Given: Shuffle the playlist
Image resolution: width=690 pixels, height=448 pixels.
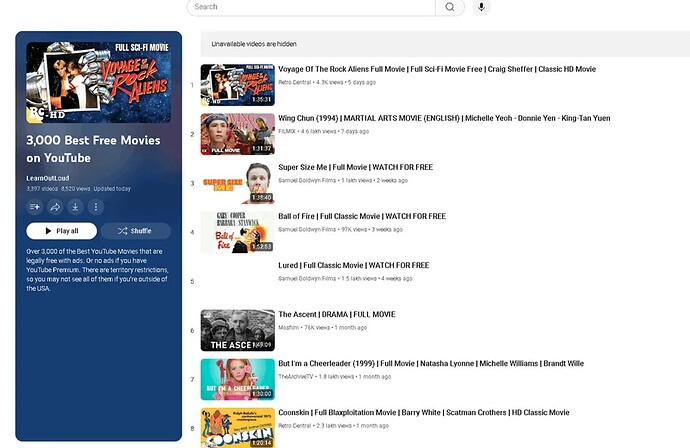Looking at the screenshot, I should tap(136, 231).
